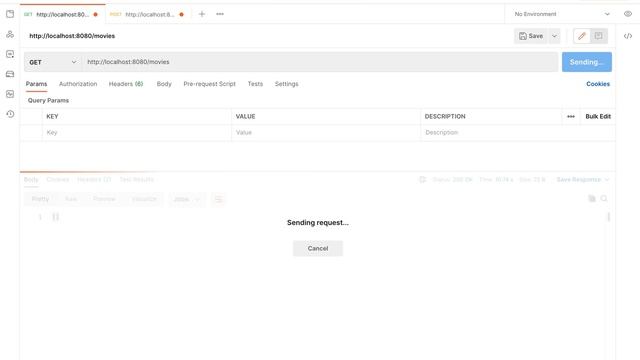Search the response body icon

pos(604,199)
